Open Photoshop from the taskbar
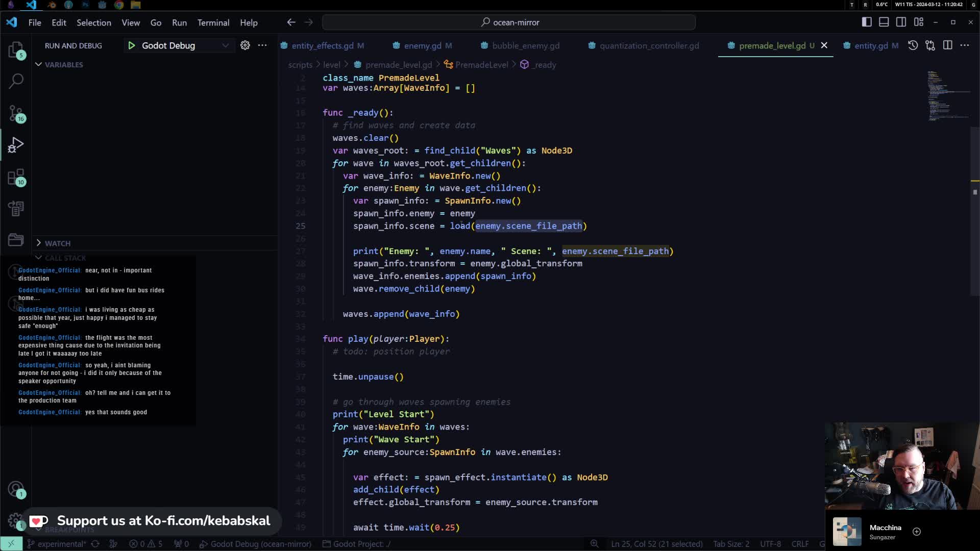The height and width of the screenshot is (551, 980). click(85, 5)
